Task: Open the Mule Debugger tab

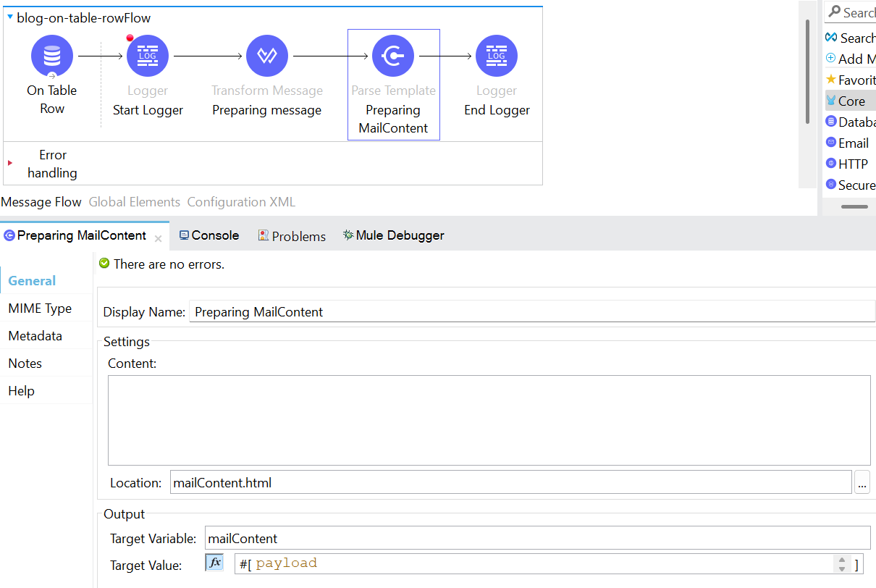Action: 394,235
